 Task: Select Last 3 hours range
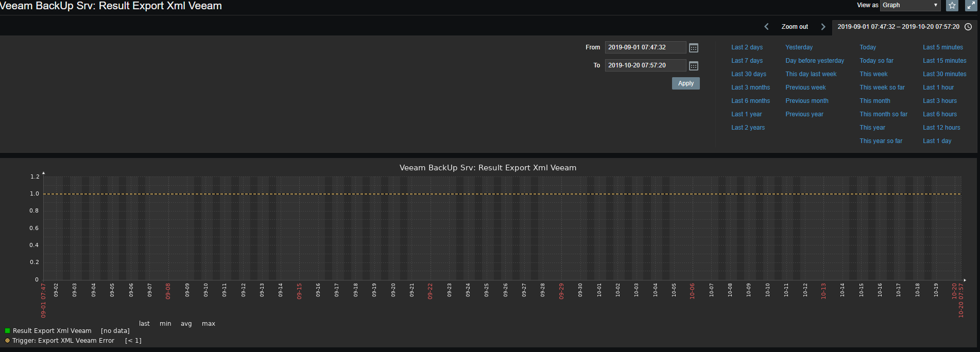click(940, 101)
